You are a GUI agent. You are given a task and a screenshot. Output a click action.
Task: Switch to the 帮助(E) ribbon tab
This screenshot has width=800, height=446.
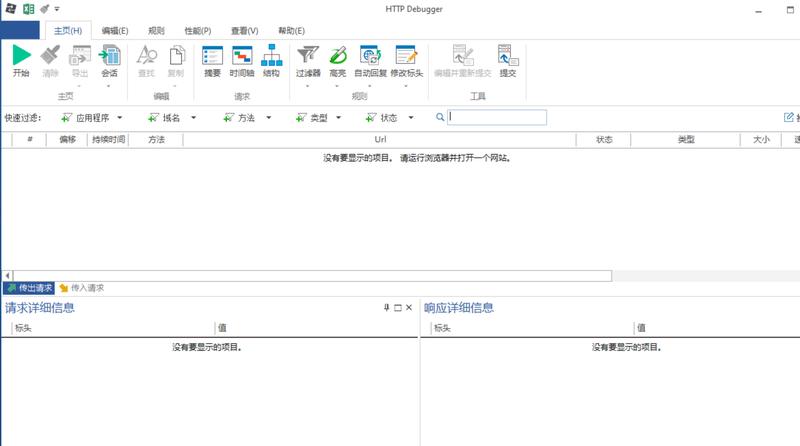pyautogui.click(x=291, y=31)
